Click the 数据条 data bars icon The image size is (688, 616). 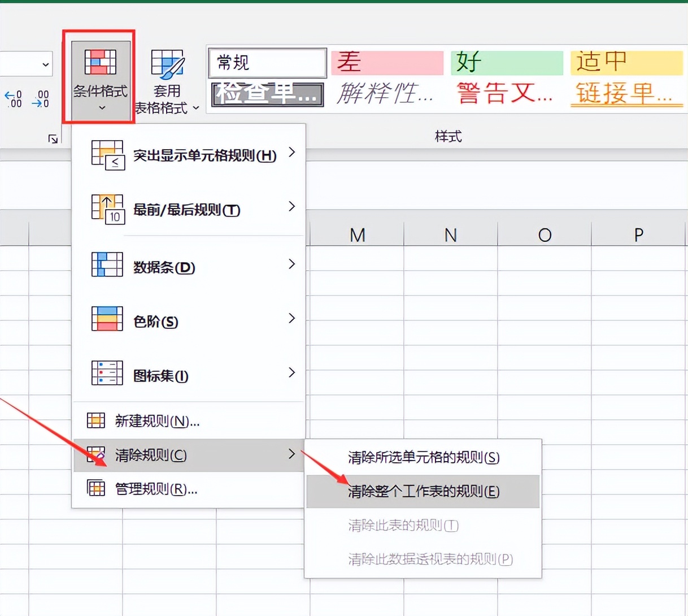[107, 264]
